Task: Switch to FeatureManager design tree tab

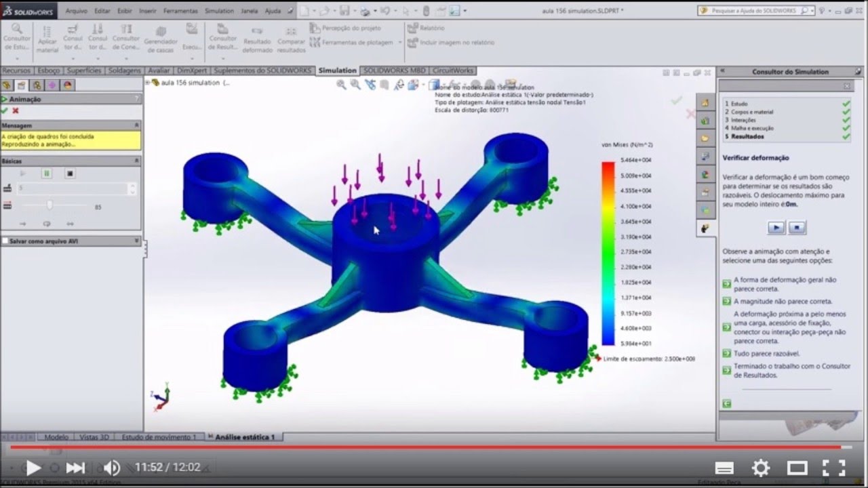Action: (7, 85)
